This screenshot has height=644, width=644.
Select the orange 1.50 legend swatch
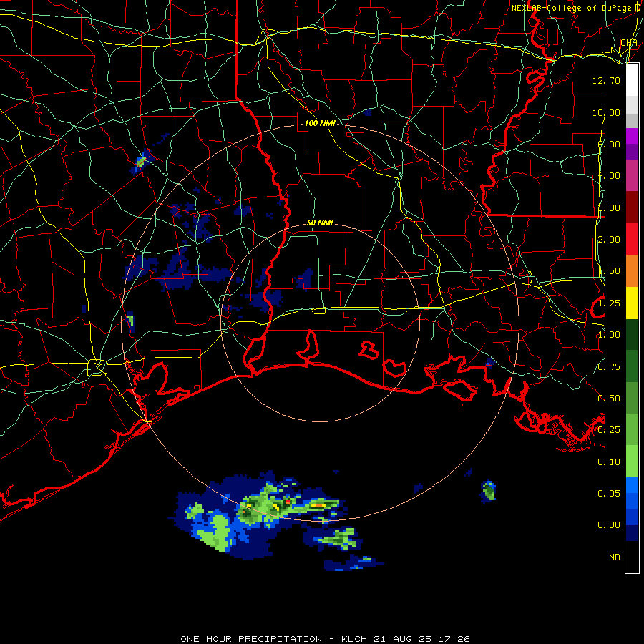tap(632, 271)
